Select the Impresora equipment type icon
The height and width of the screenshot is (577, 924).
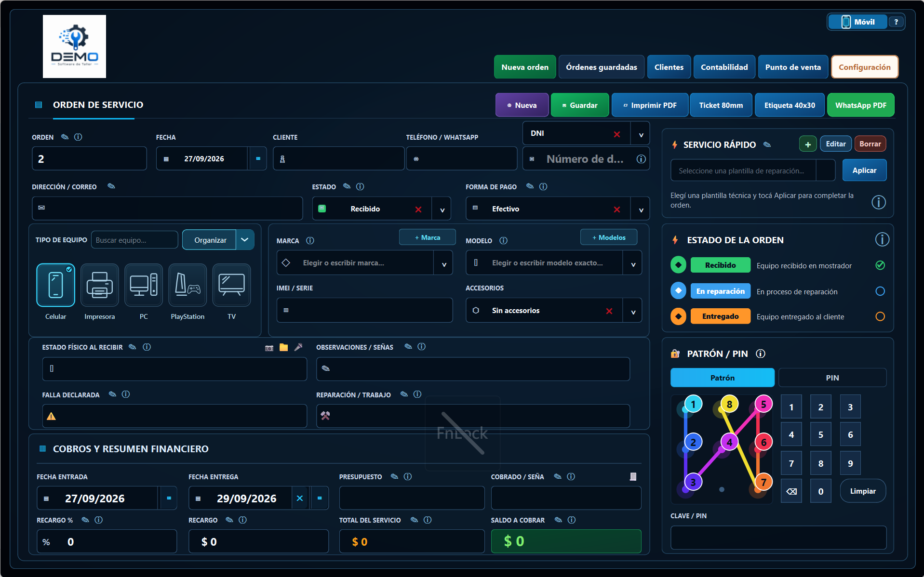tap(100, 285)
